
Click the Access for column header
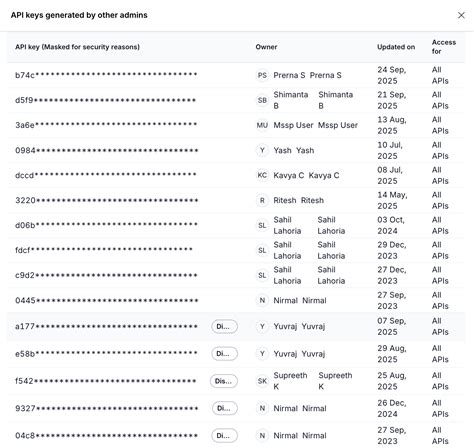[x=444, y=47]
